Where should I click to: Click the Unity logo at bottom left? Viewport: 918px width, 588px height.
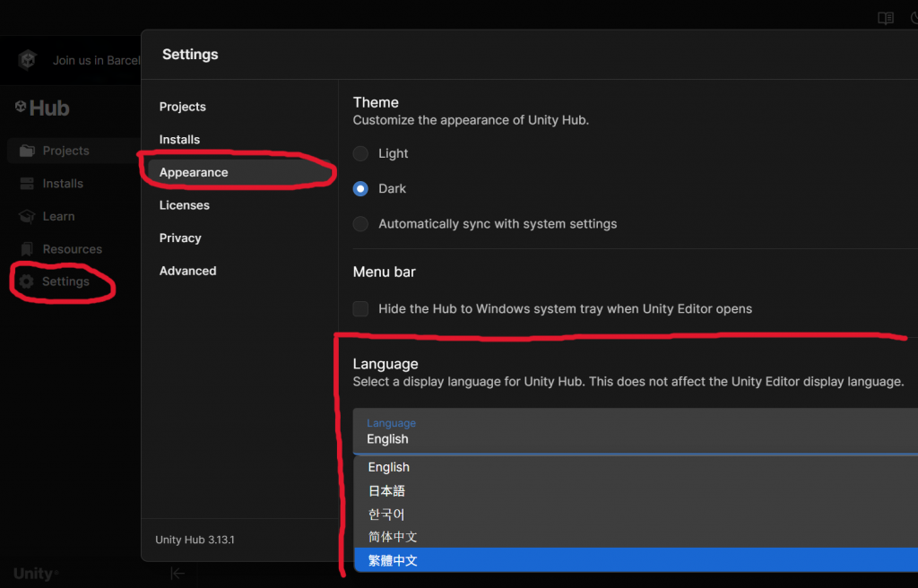click(x=35, y=574)
